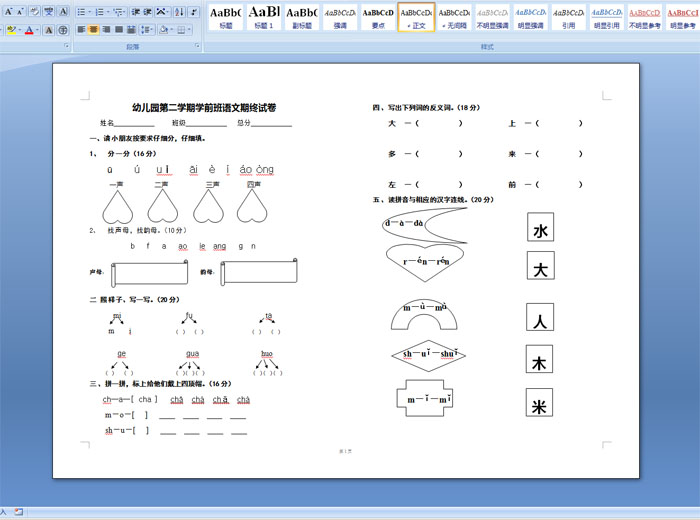Apply the 强调 style
This screenshot has width=700, height=520.
tap(340, 18)
